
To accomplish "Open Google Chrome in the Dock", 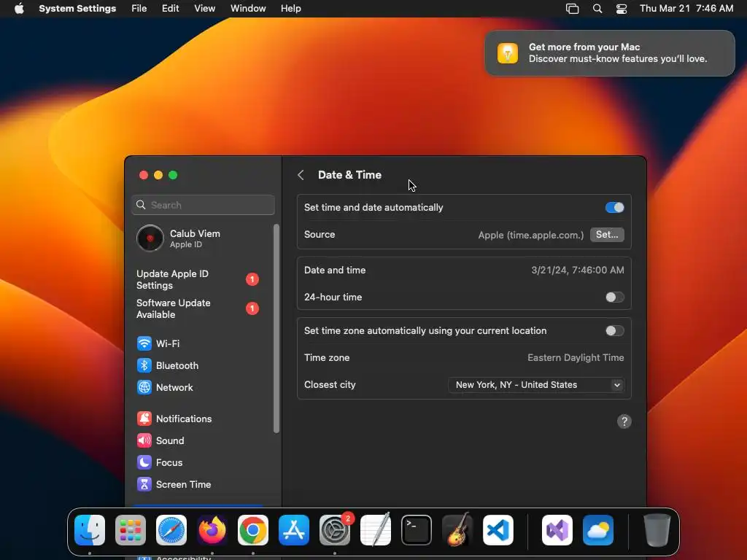I will pyautogui.click(x=253, y=530).
